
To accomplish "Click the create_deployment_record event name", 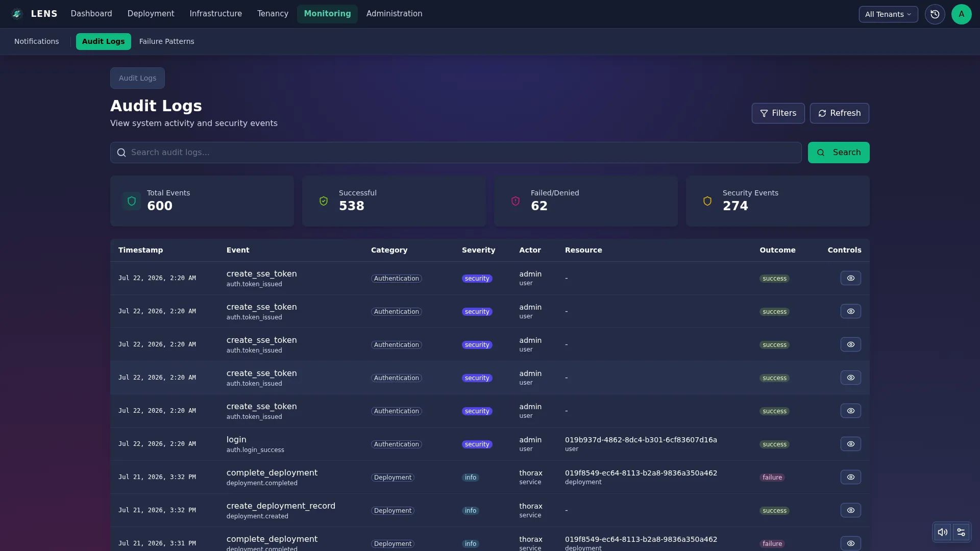I will coord(281,506).
